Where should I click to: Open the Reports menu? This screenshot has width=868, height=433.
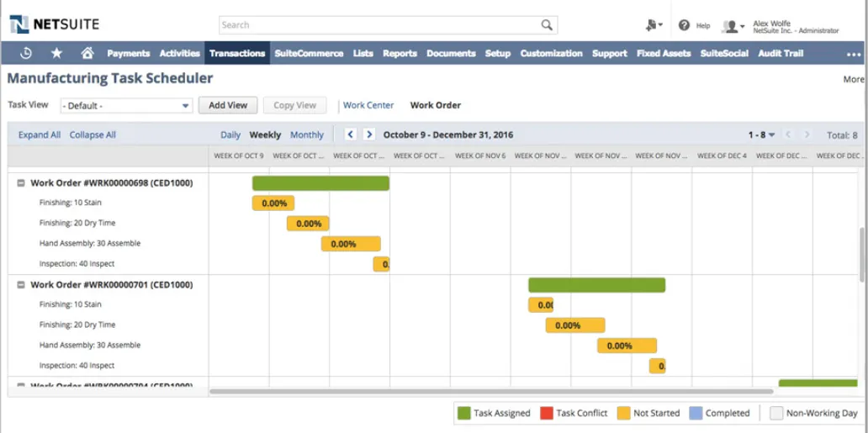coord(400,53)
